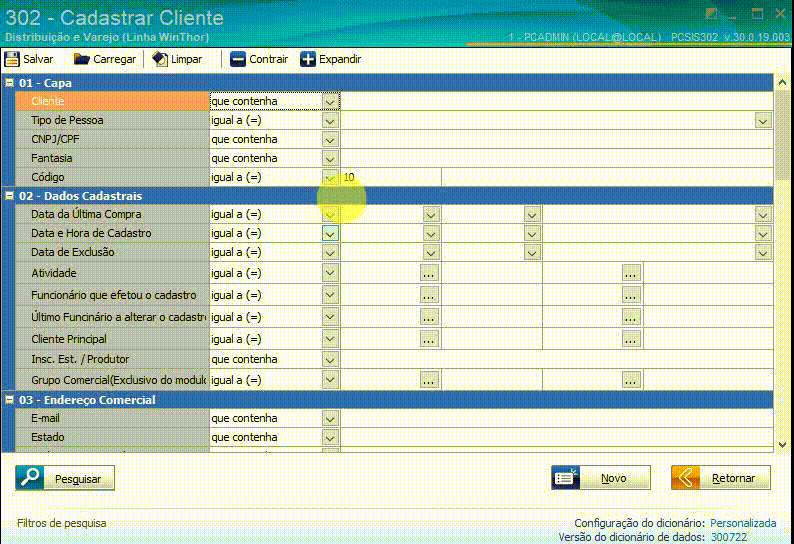Click the Limpar toolbar button
The height and width of the screenshot is (544, 794).
pyautogui.click(x=177, y=59)
